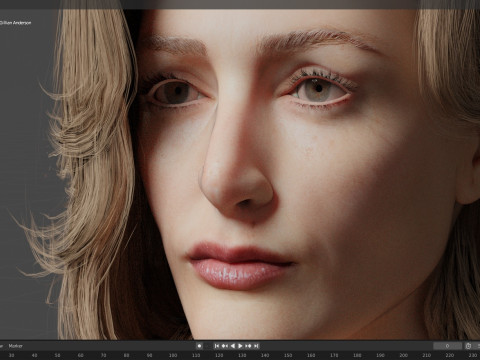The height and width of the screenshot is (360, 480).
Task: Play the animation in reverse
Action: pyautogui.click(x=233, y=346)
